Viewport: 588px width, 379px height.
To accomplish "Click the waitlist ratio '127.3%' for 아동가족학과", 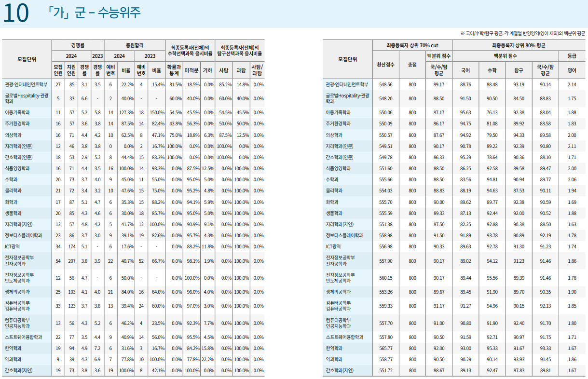I will tap(127, 112).
